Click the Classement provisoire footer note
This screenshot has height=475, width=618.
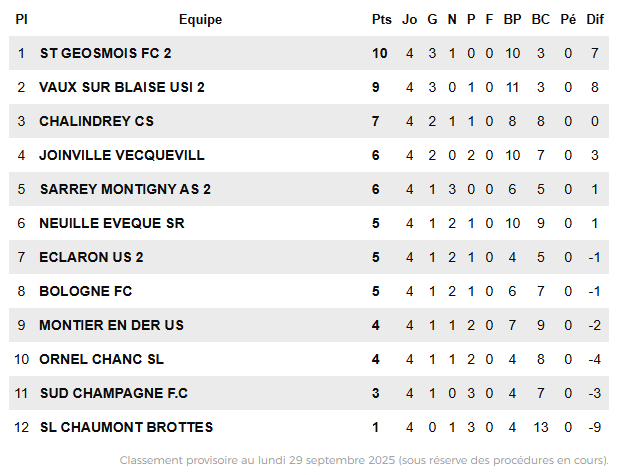(364, 460)
